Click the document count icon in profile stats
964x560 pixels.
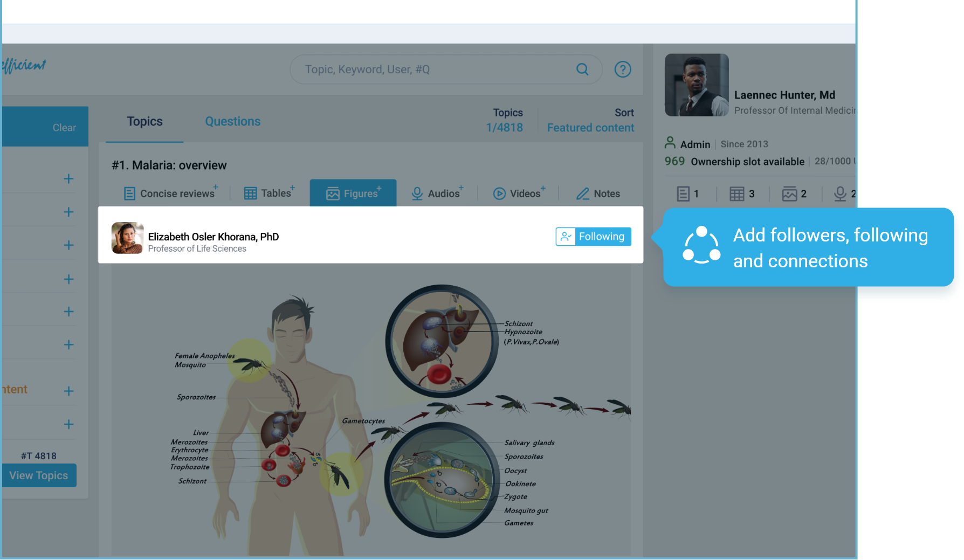click(x=683, y=194)
